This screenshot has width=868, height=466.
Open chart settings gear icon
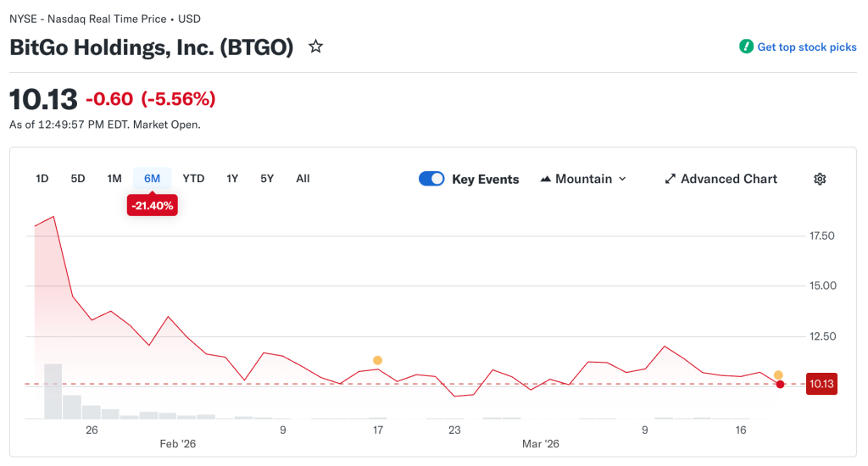click(820, 179)
